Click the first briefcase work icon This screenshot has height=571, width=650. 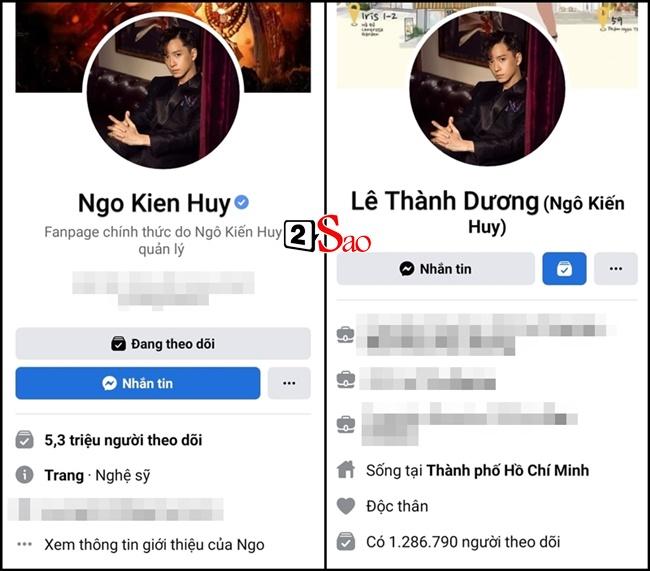tap(346, 335)
